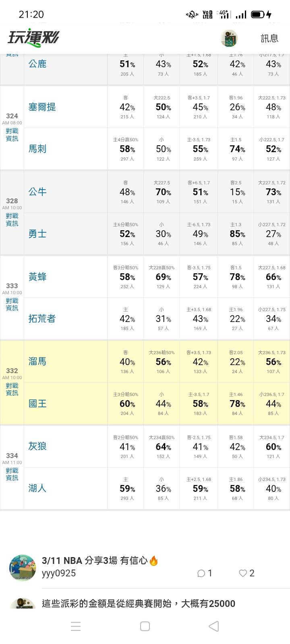This screenshot has height=644, width=290.
Task: Tap the 玩運彩 logo
Action: (33, 38)
